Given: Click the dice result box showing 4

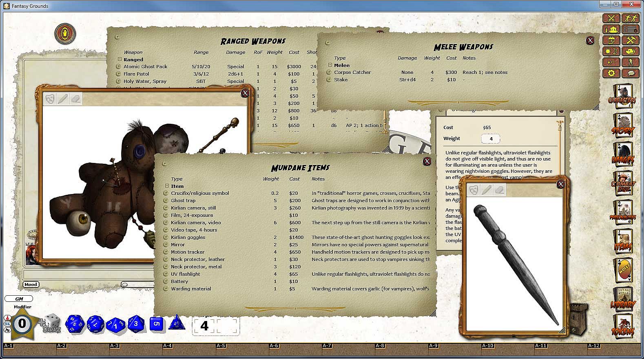Looking at the screenshot, I should click(204, 326).
